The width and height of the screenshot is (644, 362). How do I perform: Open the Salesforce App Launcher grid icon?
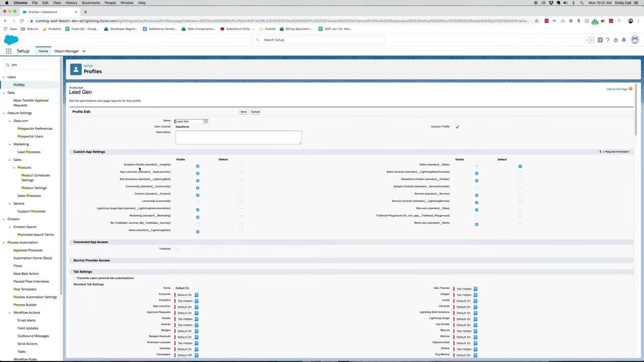coord(9,51)
